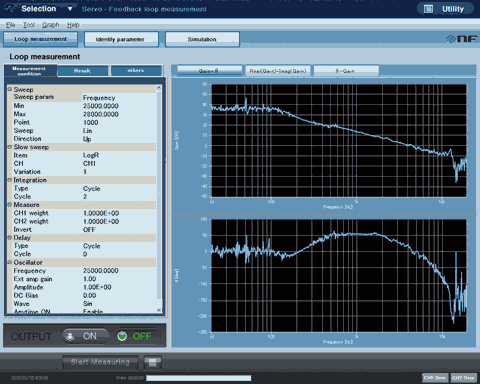
Task: Click the phase plot graph area
Action: 339,275
